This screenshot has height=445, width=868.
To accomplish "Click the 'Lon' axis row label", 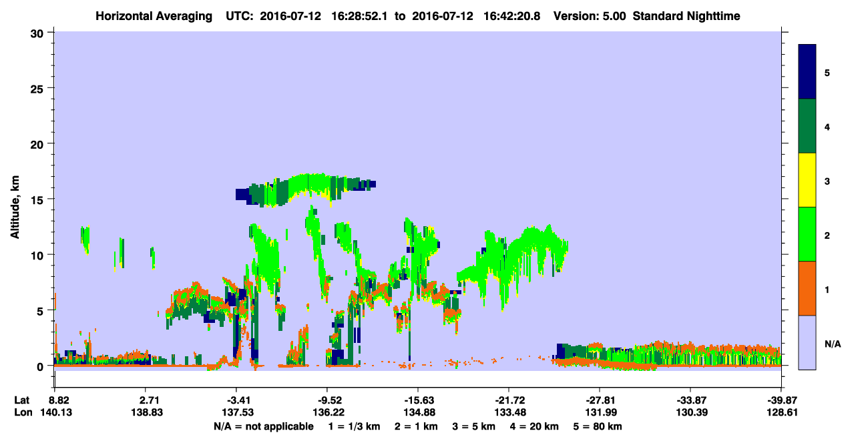I will tap(22, 412).
